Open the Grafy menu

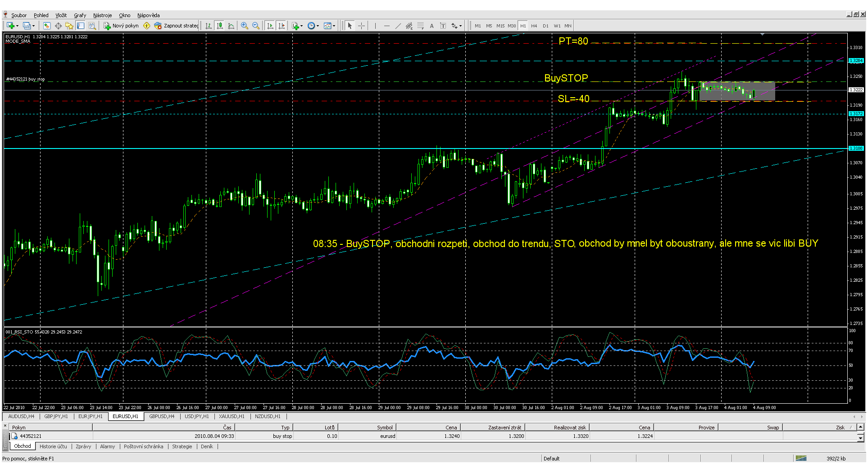(x=80, y=15)
